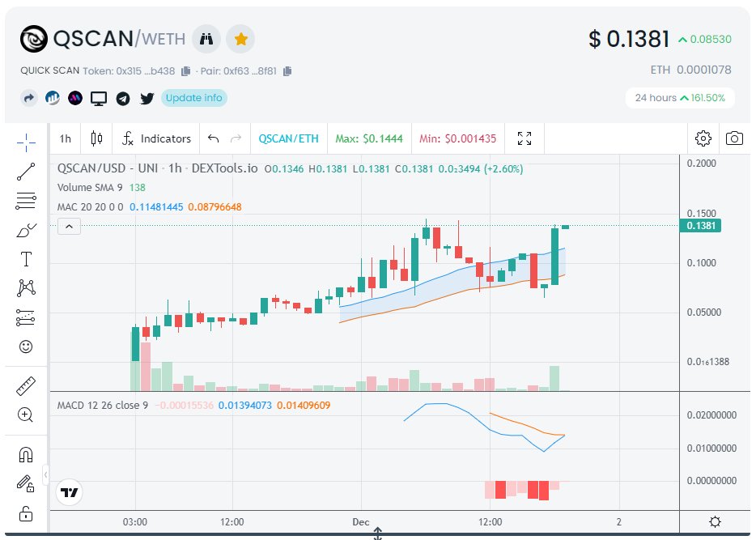The height and width of the screenshot is (540, 756).
Task: Click the Min: $0.001435 label
Action: (457, 139)
